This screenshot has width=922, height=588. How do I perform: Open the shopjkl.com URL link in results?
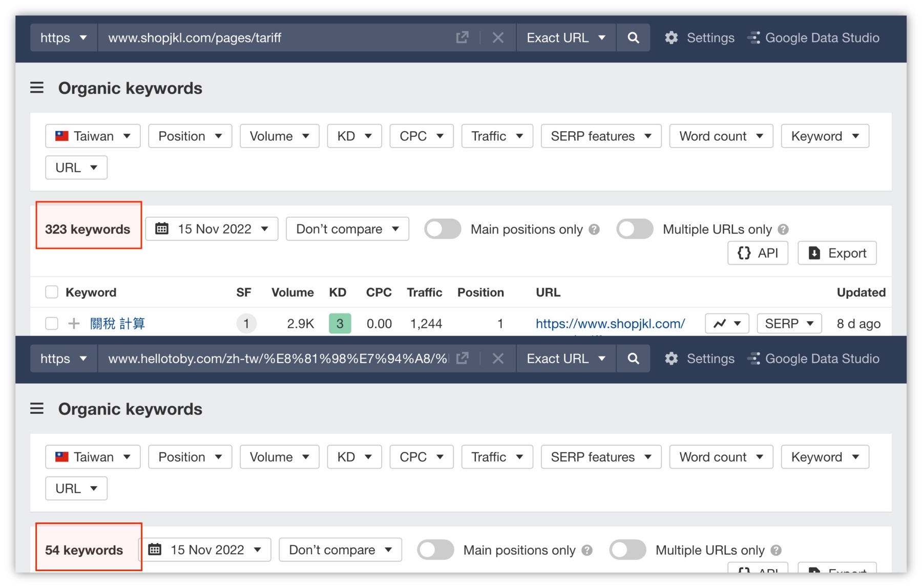[610, 324]
